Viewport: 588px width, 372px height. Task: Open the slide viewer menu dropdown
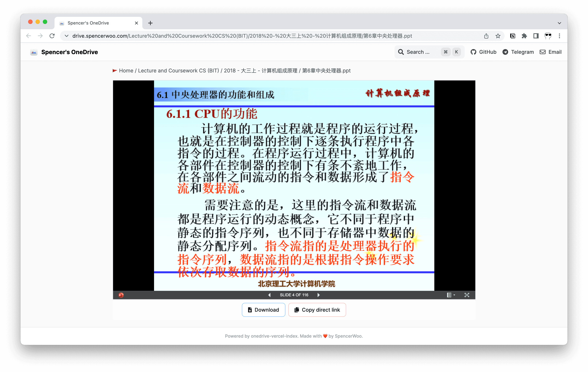click(451, 295)
